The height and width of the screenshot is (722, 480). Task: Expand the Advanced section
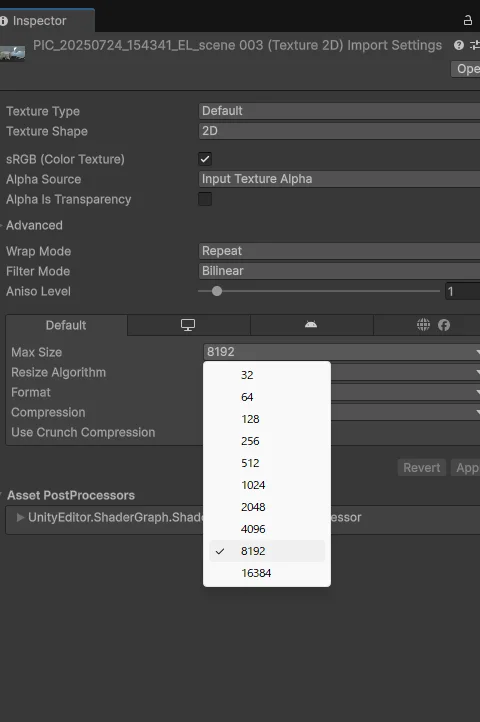coord(32,225)
